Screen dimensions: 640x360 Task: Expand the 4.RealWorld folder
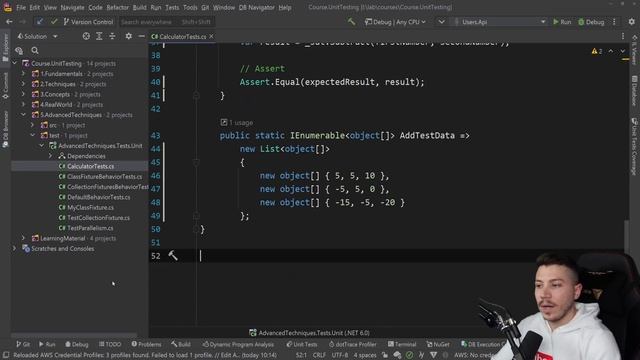tap(24, 104)
